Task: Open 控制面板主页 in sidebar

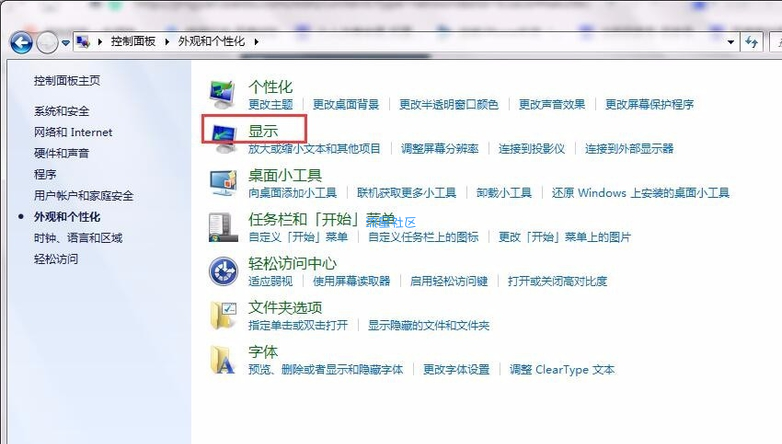Action: click(67, 80)
